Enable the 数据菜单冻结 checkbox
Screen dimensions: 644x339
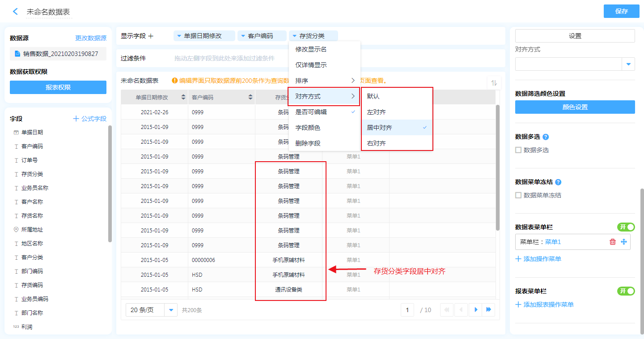[518, 195]
